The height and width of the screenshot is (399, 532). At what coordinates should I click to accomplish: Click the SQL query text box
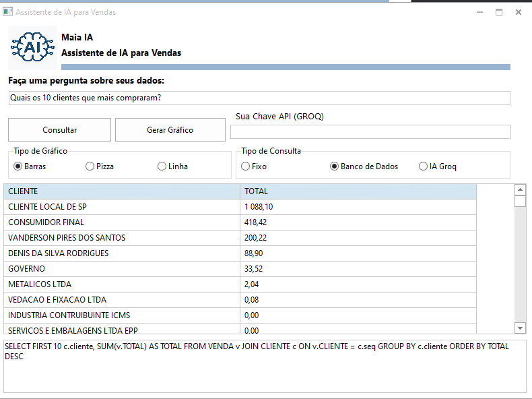[x=265, y=366]
